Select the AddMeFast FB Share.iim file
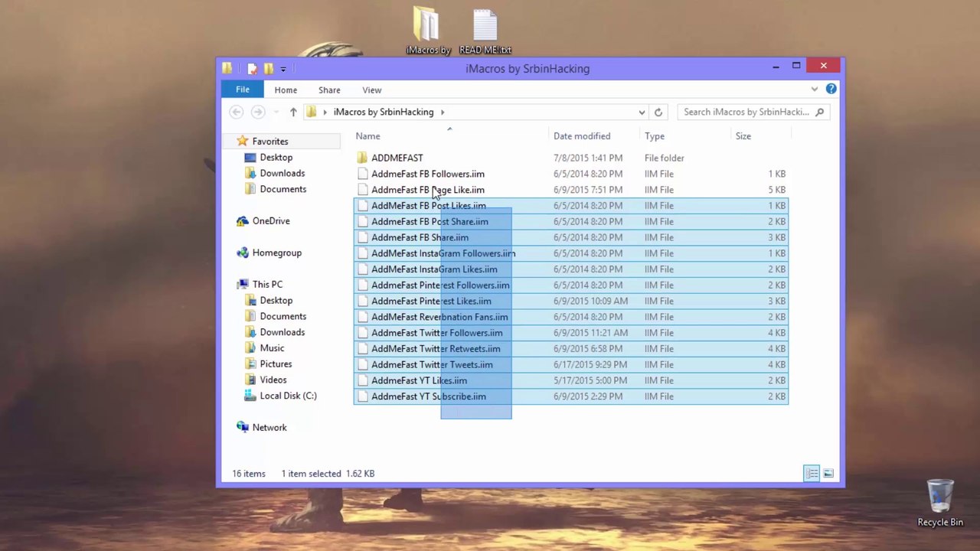This screenshot has width=980, height=551. point(571,237)
